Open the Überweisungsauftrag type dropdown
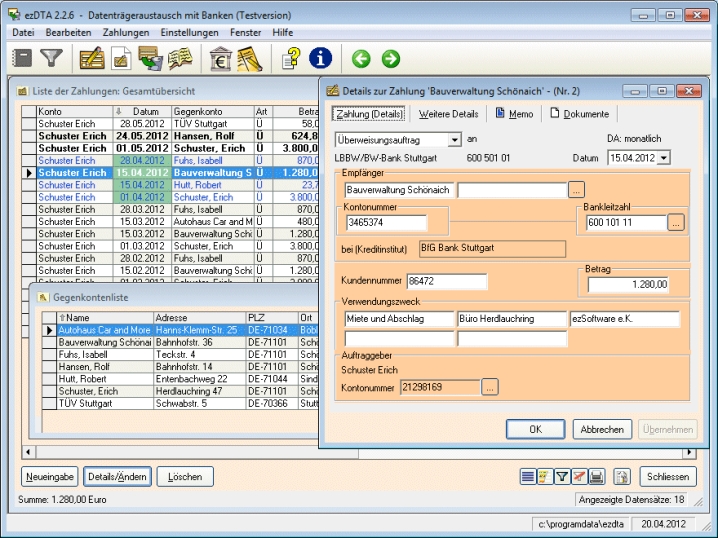The width and height of the screenshot is (718, 538). pyautogui.click(x=455, y=140)
